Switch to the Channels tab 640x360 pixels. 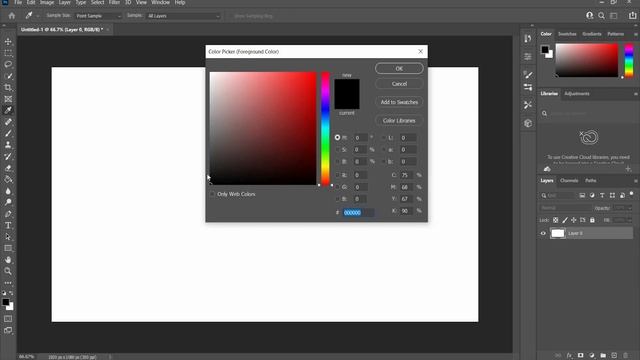coord(569,180)
